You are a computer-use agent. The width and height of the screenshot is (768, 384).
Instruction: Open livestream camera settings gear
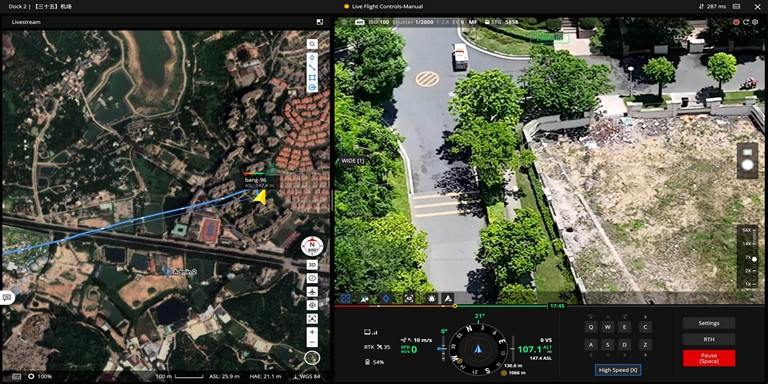(755, 22)
